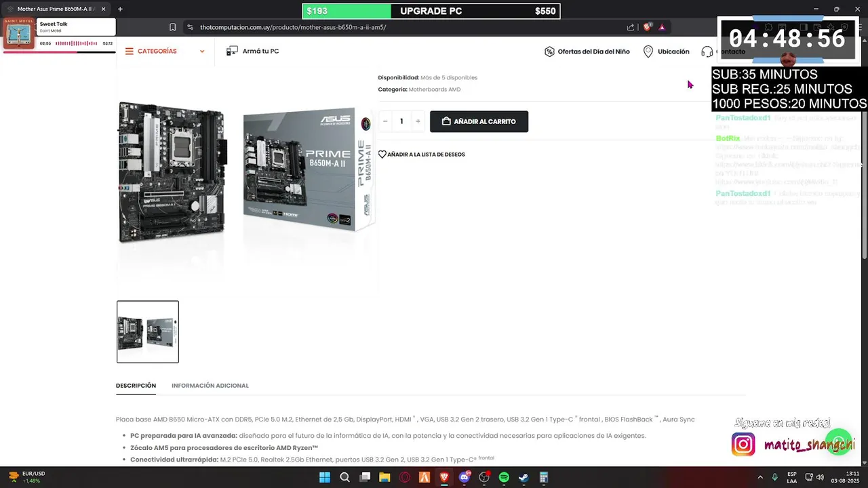Open Discord from taskbar
Image resolution: width=868 pixels, height=488 pixels.
[465, 477]
